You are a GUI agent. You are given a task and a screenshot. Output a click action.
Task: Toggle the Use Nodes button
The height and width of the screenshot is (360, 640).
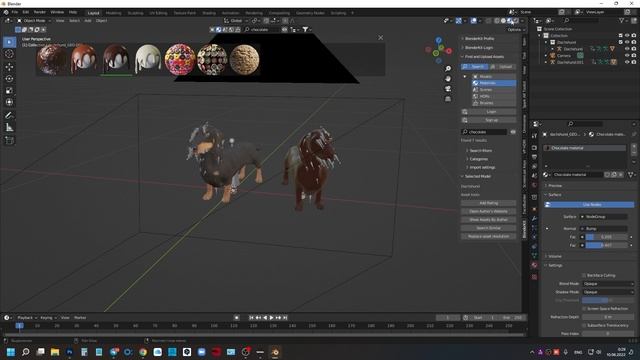click(589, 204)
